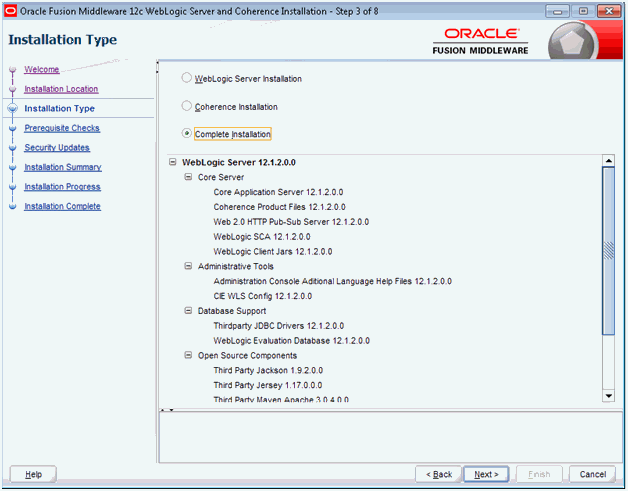Collapse the WebLogic Server 12.1.2.0.0 node
Viewport: 628px width, 491px height.
(173, 162)
